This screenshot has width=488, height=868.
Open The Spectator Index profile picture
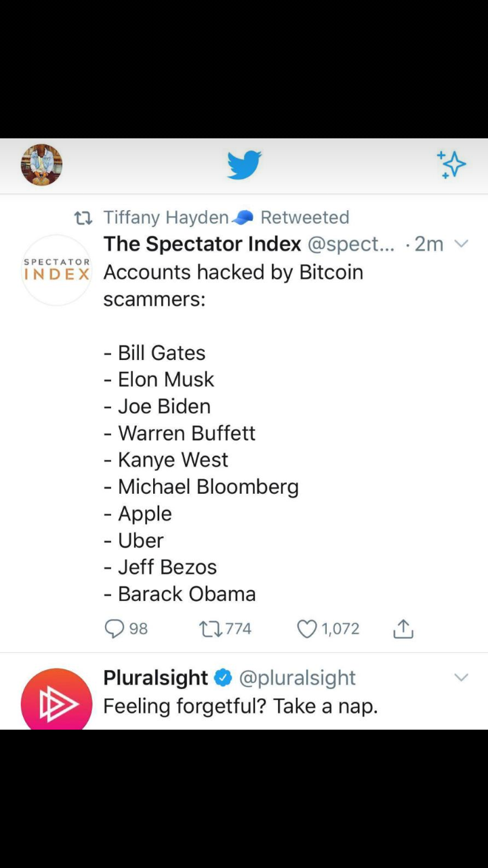56,270
